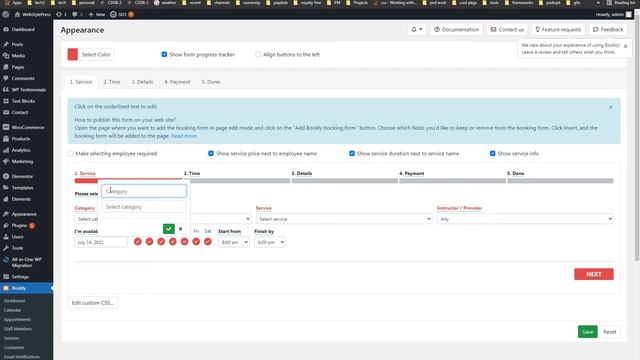
Task: Go to Pages in the sidebar
Action: 18,67
